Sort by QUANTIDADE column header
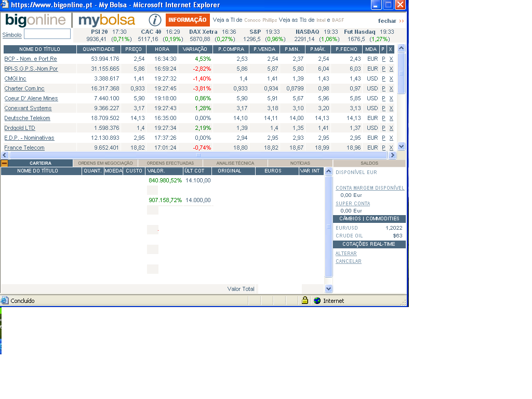The width and height of the screenshot is (532, 399). [99, 49]
